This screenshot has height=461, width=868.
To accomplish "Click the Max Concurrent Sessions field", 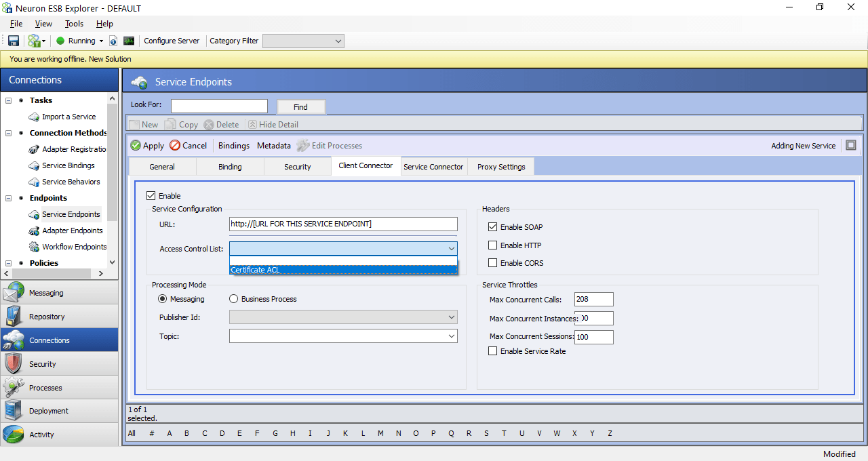I will (x=593, y=337).
